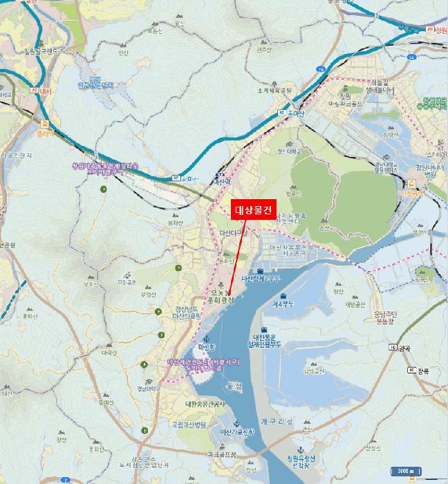Click the red 대상물건 callout label
This screenshot has width=448, height=484.
[254, 210]
